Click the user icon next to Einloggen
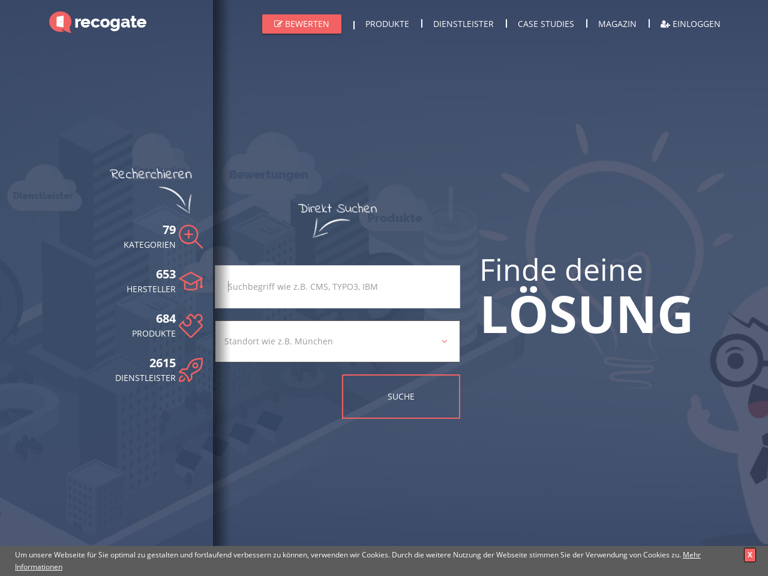The width and height of the screenshot is (768, 576). point(665,24)
